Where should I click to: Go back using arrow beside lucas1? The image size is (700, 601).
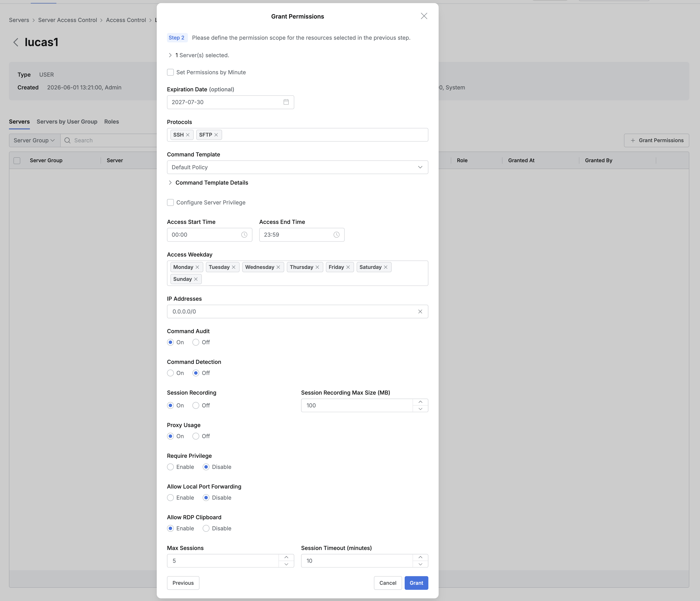coord(16,42)
